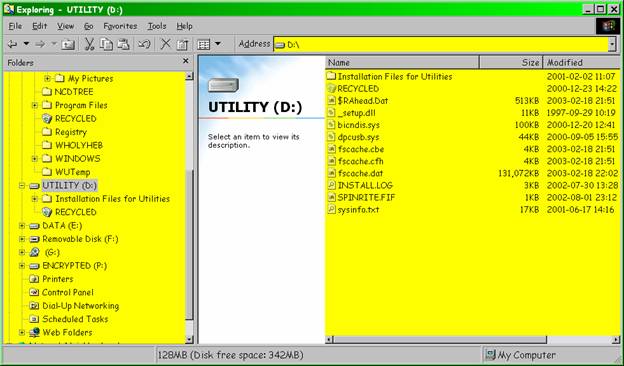This screenshot has width=624, height=366.
Task: Select $RAhead.Dat file
Action: [x=363, y=101]
